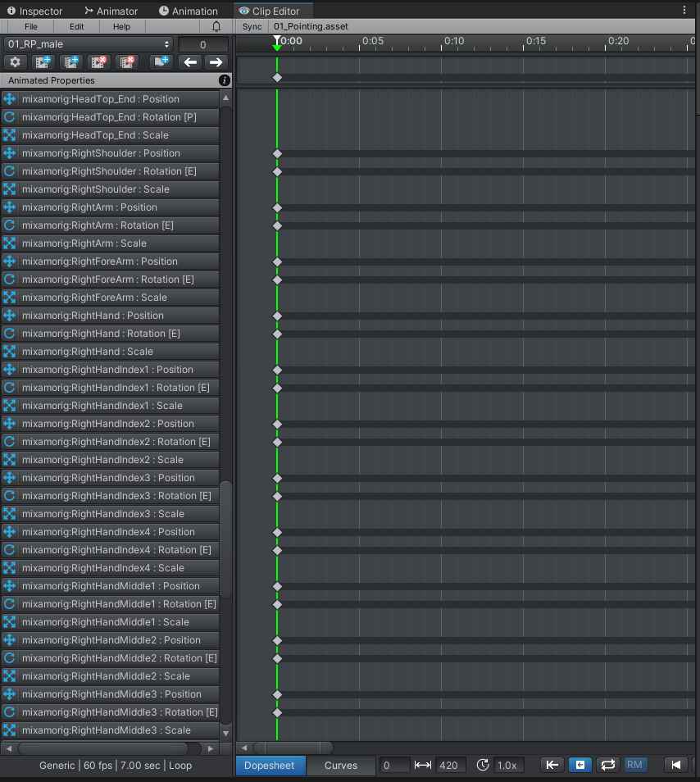Click RightForeArm Position move icon

[x=10, y=261]
